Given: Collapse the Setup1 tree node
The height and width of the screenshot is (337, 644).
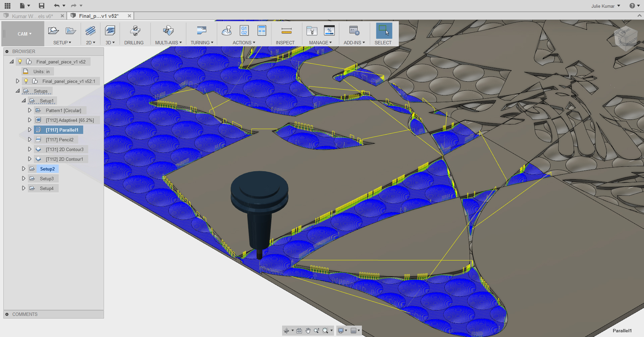Looking at the screenshot, I should 23,101.
